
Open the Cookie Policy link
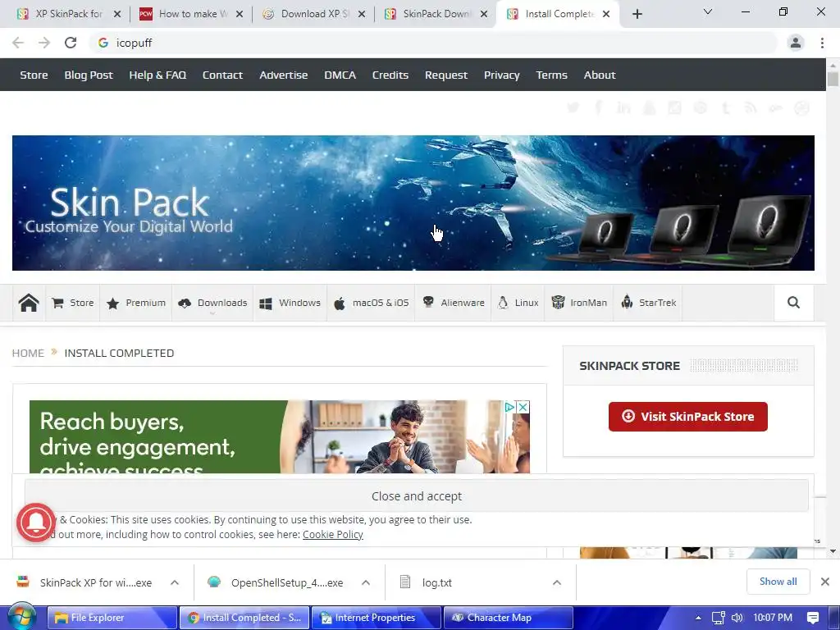(333, 535)
